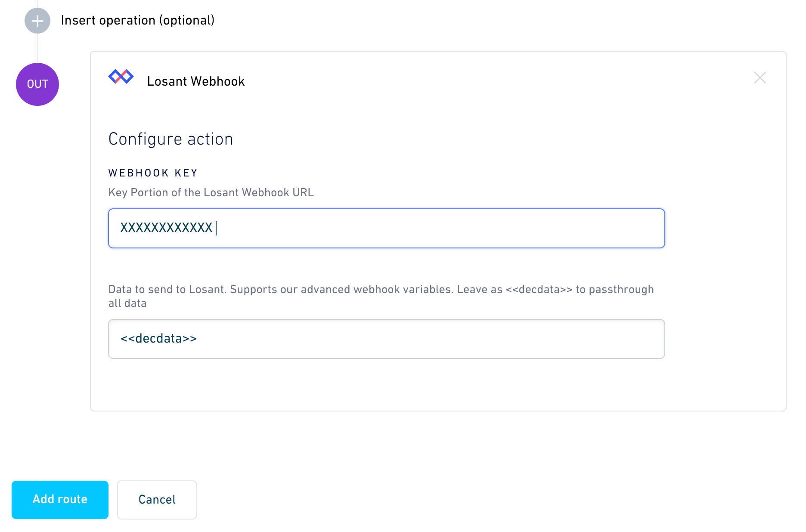Click blank space inside the webhook card below the fields

[438, 384]
